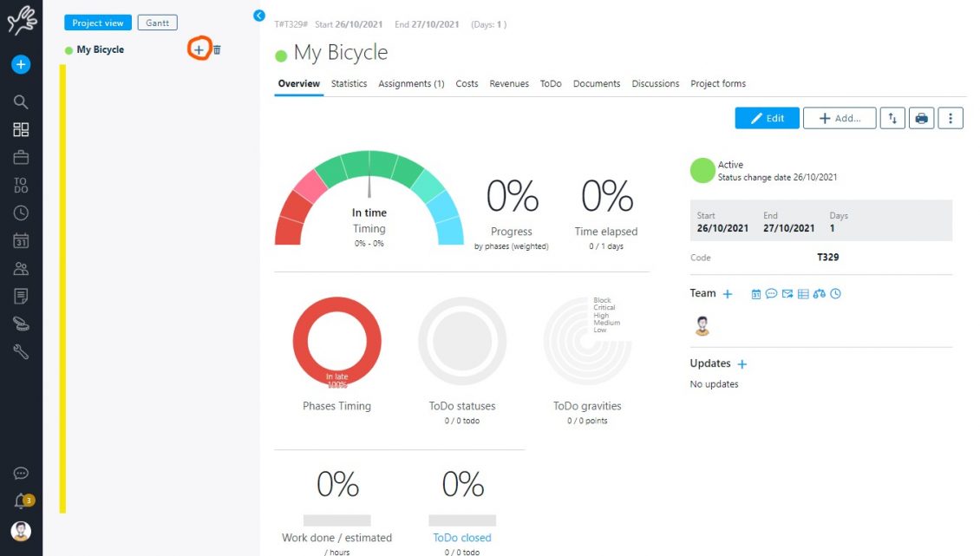The height and width of the screenshot is (556, 980).
Task: Click the blue plus create button in sidebar
Action: [21, 64]
